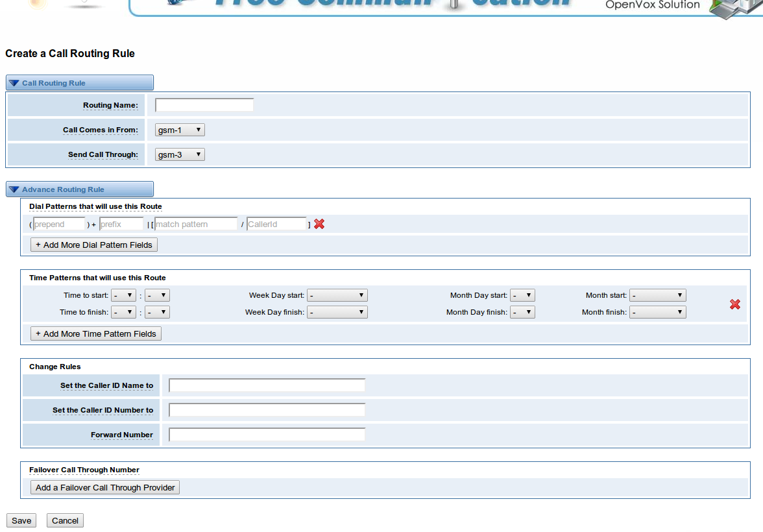The image size is (763, 532).
Task: Add a Failover Call Through Provider
Action: click(x=105, y=487)
